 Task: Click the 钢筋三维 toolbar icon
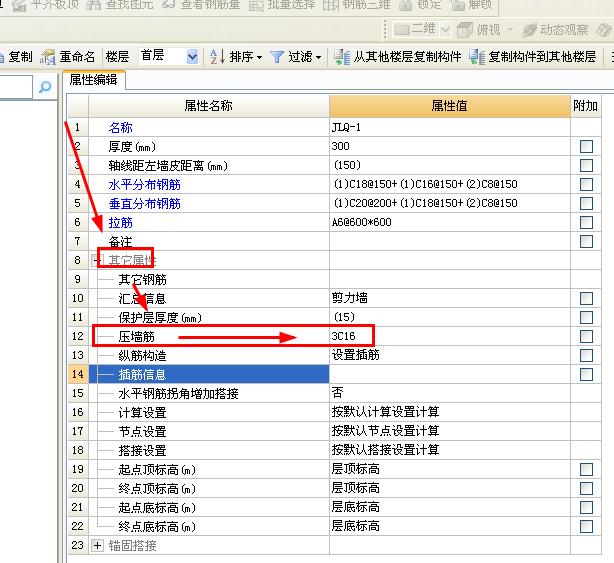[x=331, y=5]
